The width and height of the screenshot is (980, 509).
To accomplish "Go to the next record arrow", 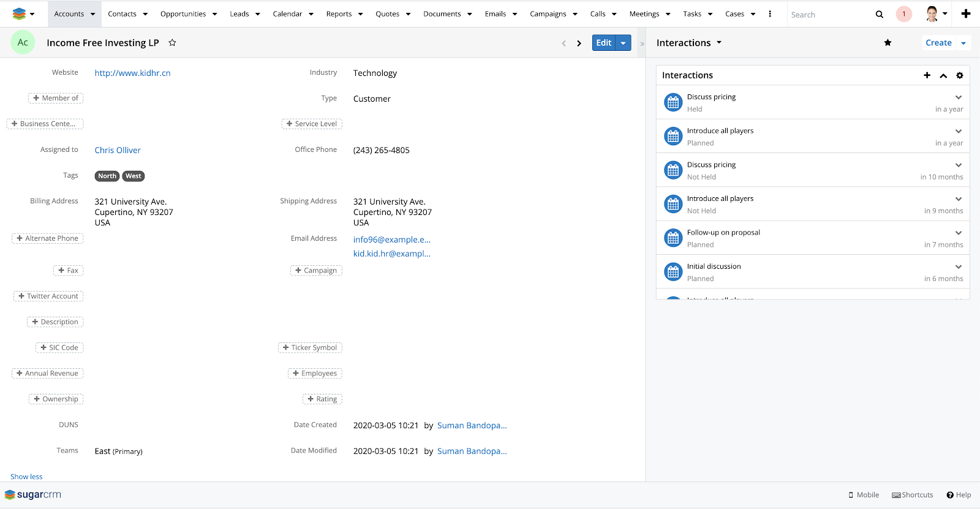I will [579, 43].
